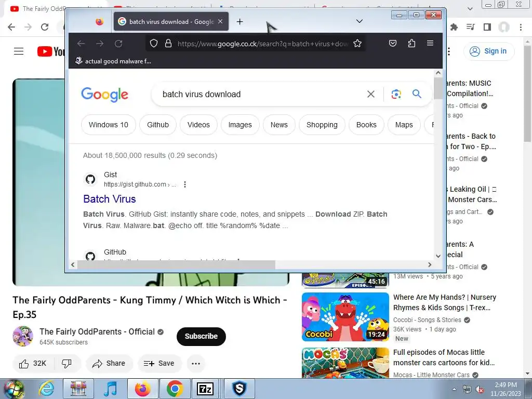Open Chrome three-dot menu
532x399 pixels.
click(x=521, y=27)
